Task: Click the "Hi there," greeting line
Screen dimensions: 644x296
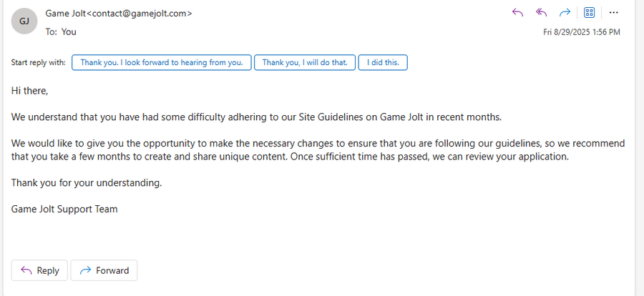Action: (29, 91)
